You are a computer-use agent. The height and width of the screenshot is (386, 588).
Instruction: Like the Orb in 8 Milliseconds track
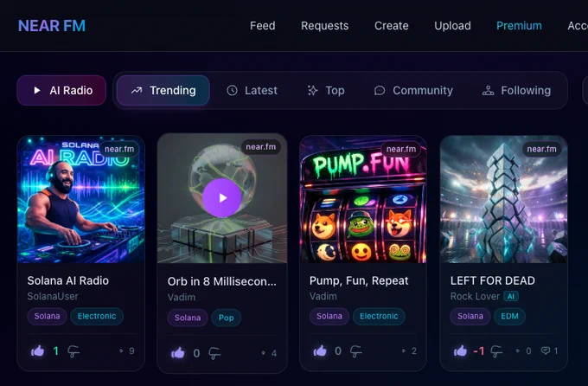pos(178,353)
